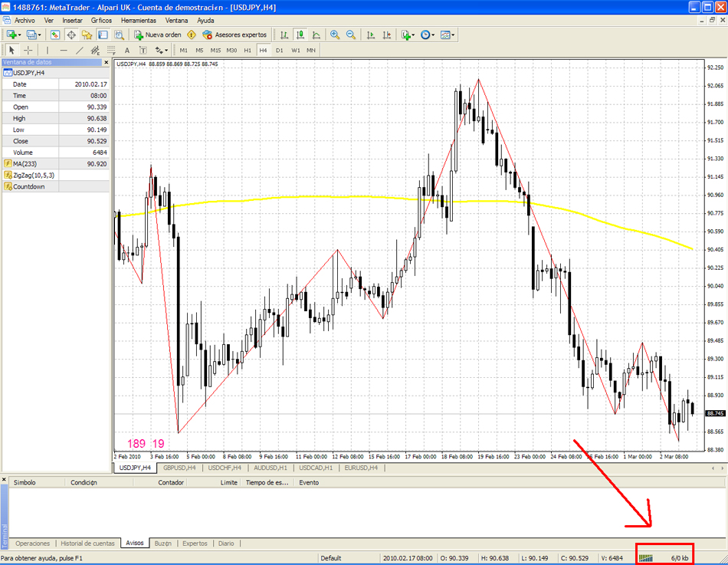Click the Nueva orden button
This screenshot has width=728, height=565.
point(158,34)
